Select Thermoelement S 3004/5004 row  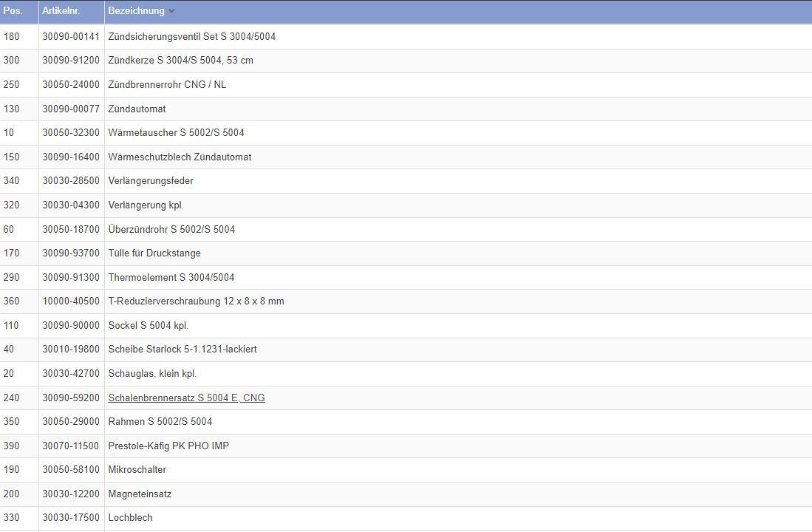[x=171, y=277]
